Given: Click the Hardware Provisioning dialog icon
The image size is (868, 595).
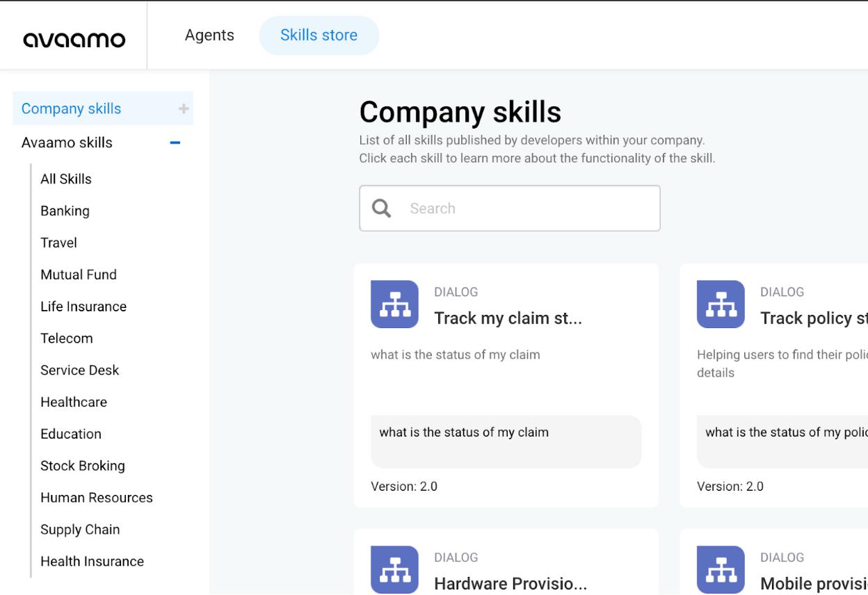Looking at the screenshot, I should [394, 569].
